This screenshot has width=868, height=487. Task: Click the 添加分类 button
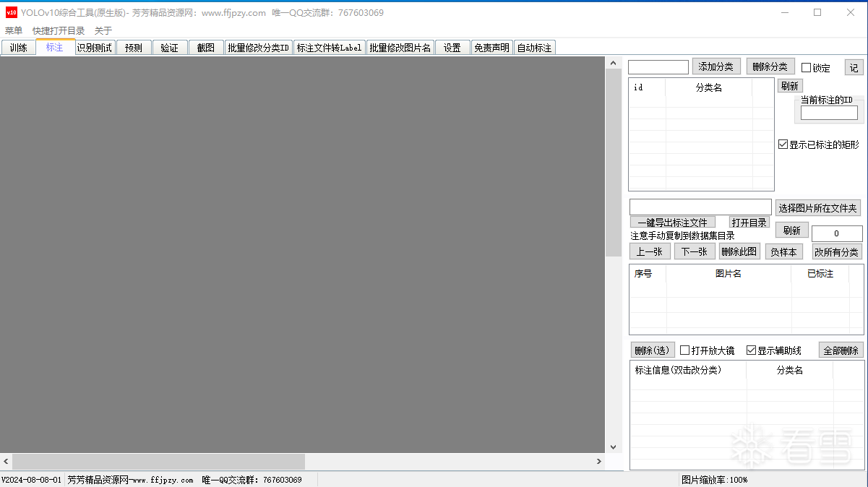pyautogui.click(x=716, y=66)
